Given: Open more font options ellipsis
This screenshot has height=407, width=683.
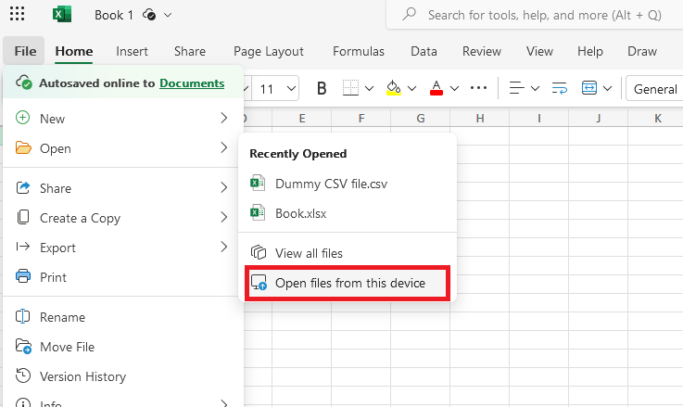Looking at the screenshot, I should click(x=478, y=88).
